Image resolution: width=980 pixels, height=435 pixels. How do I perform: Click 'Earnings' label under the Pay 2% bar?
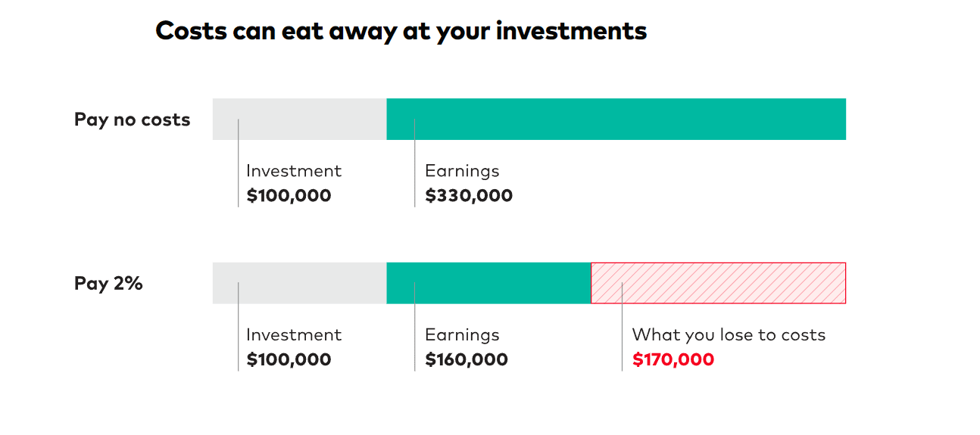point(462,336)
